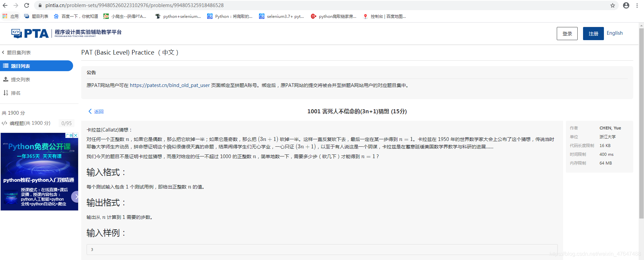
Task: Click 返回 back link
Action: (x=96, y=112)
